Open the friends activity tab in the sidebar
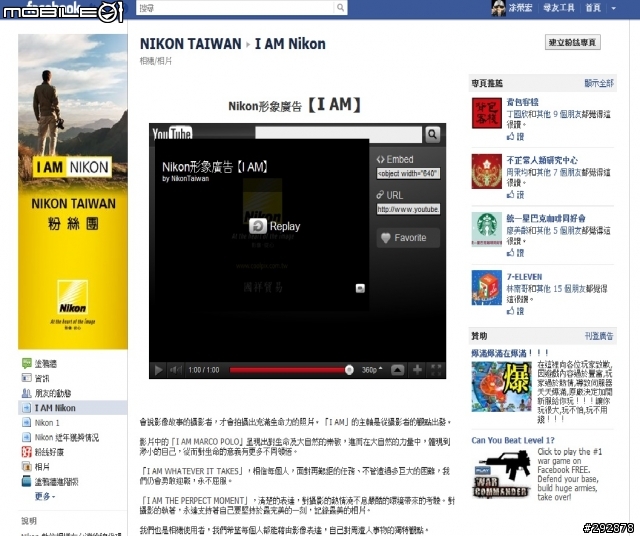Image resolution: width=640 pixels, height=536 pixels. 46,393
